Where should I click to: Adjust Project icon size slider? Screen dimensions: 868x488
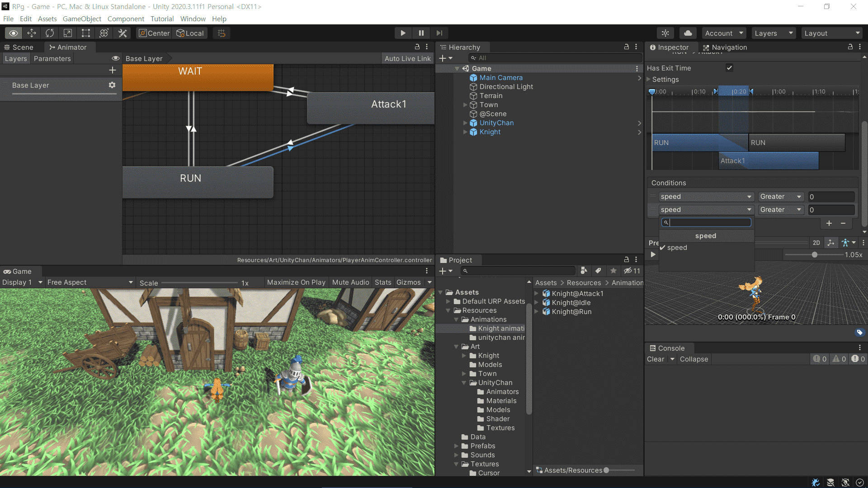[x=620, y=470]
